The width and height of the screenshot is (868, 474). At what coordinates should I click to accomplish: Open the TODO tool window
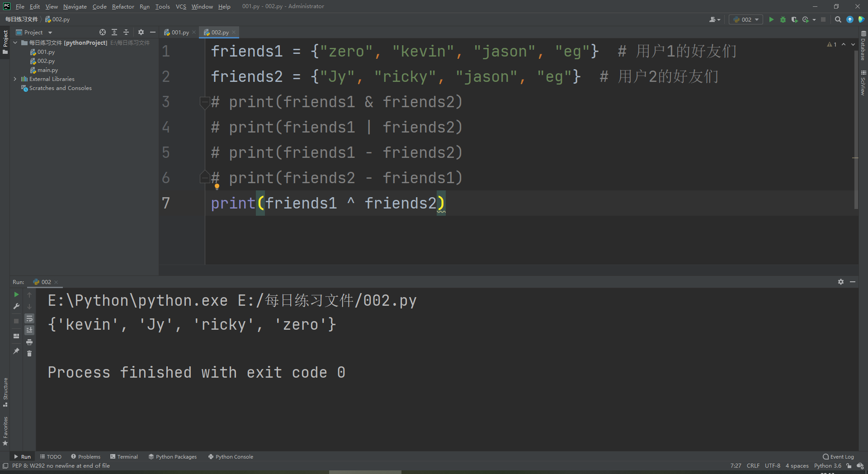51,457
